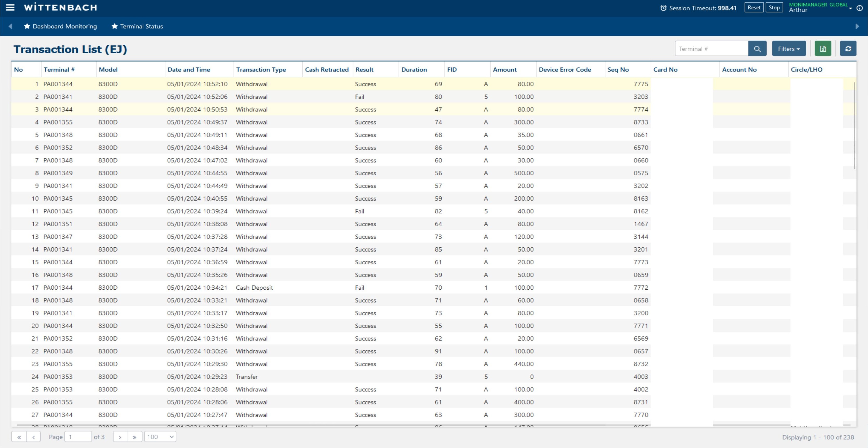Open the info icon in header
868x448 pixels.
click(x=860, y=8)
